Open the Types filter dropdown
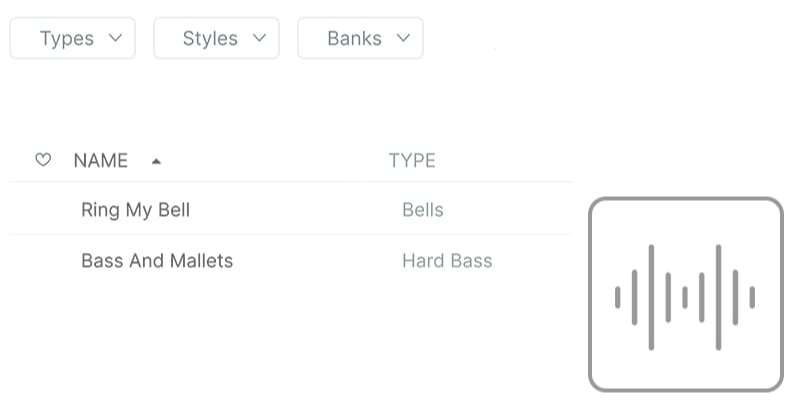The height and width of the screenshot is (403, 800). pos(72,38)
